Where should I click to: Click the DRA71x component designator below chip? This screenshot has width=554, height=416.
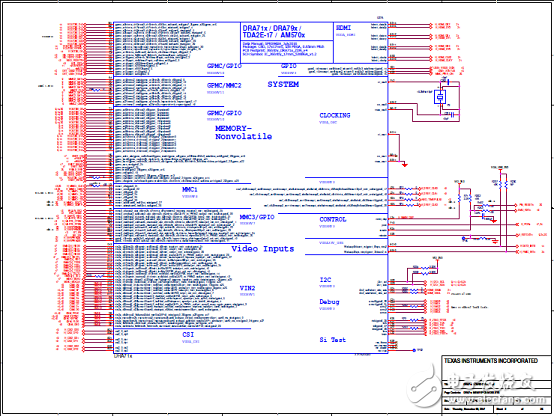[123, 356]
